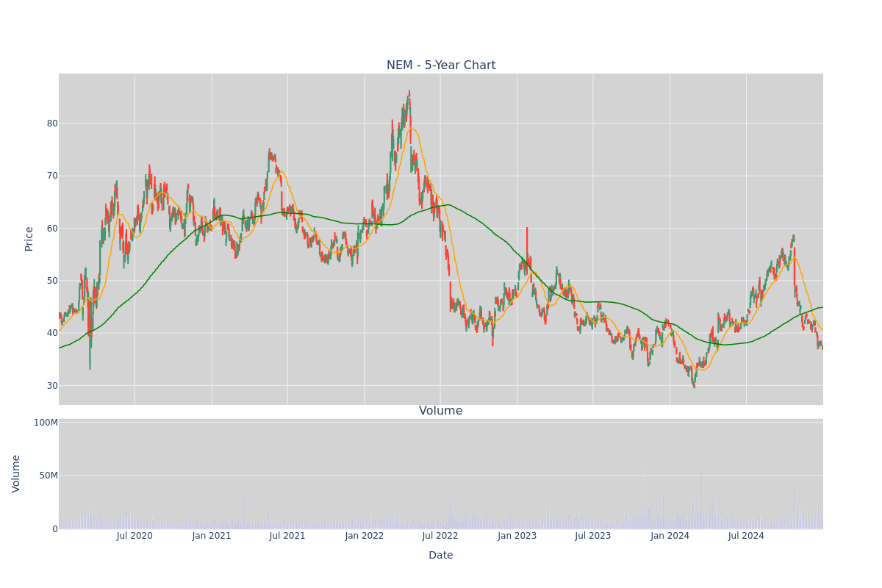Click the price tick label '30'
The width and height of the screenshot is (882, 588).
52,385
